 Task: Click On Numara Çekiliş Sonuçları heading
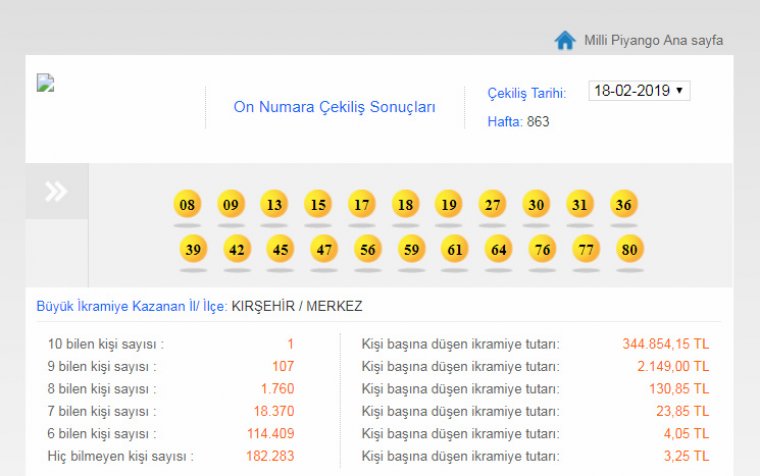coord(334,107)
